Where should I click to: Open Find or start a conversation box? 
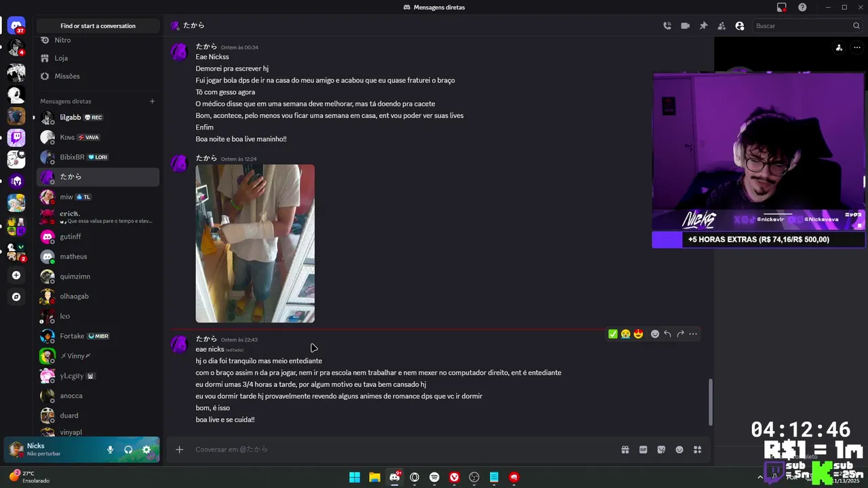click(x=98, y=26)
